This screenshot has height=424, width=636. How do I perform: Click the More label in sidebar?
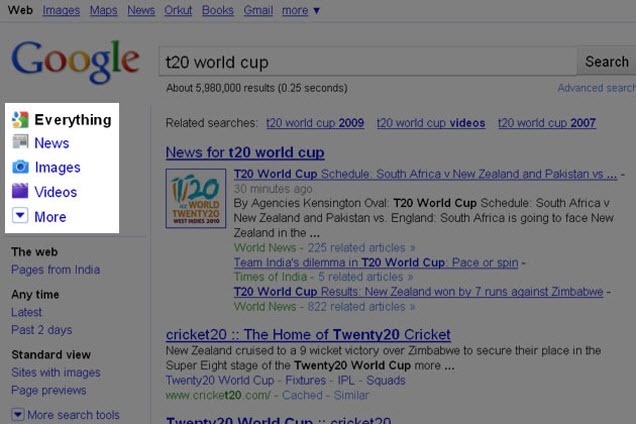[50, 217]
